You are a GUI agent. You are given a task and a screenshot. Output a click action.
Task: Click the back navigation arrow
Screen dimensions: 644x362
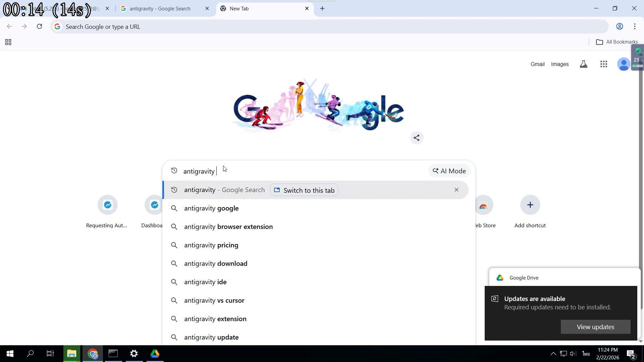[x=9, y=26]
